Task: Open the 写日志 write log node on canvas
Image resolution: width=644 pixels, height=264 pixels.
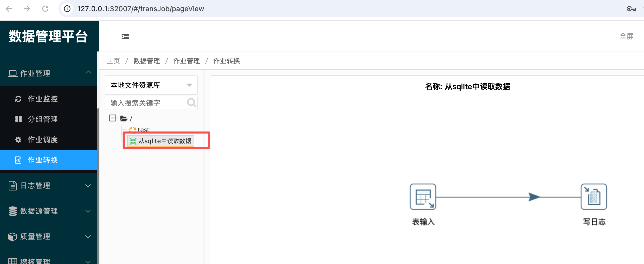Action: [594, 197]
